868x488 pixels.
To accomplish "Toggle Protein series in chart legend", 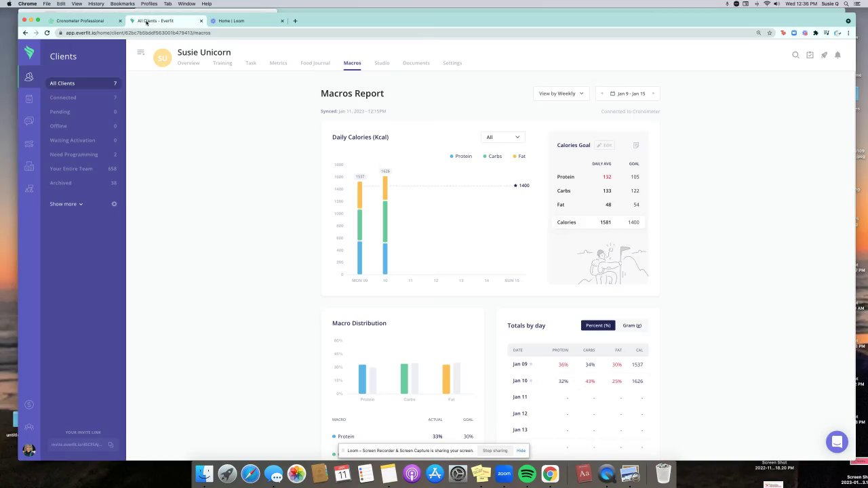I will (x=460, y=157).
